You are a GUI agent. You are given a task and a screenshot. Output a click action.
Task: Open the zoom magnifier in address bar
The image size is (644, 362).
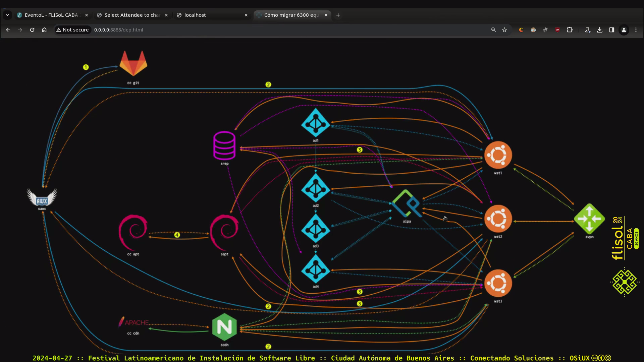click(493, 30)
